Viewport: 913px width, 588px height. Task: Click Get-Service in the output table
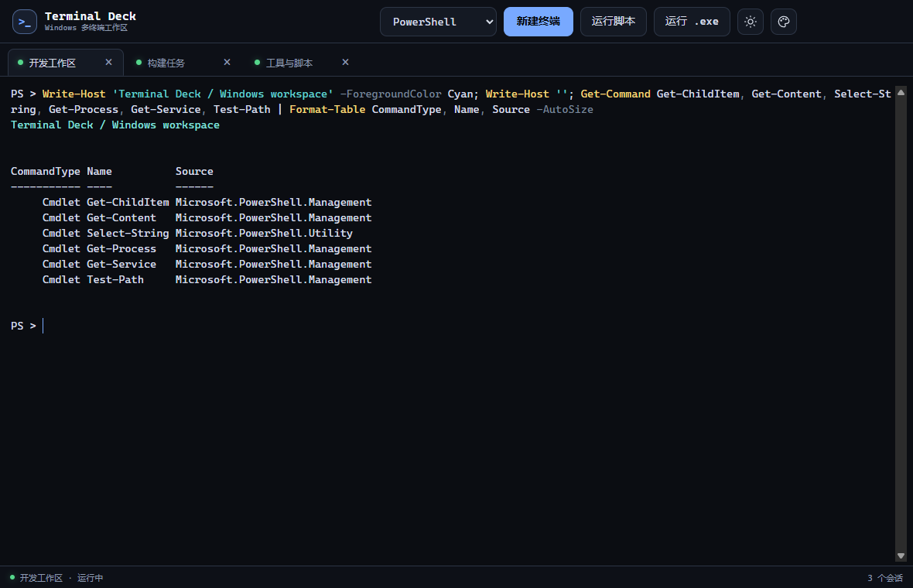coord(121,265)
